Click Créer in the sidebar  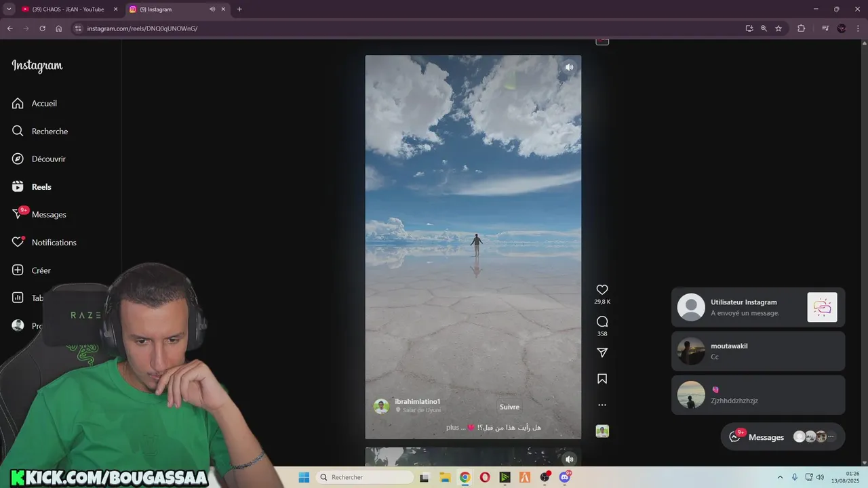(31, 270)
